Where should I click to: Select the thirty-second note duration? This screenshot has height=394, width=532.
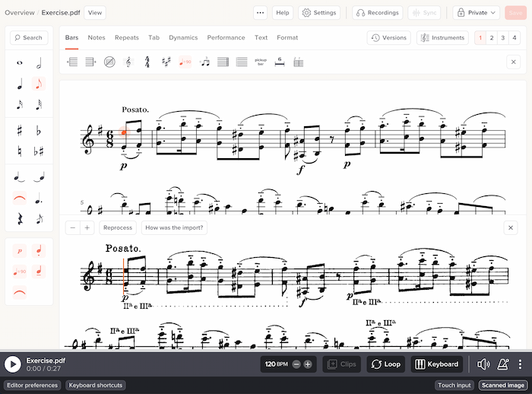39,105
